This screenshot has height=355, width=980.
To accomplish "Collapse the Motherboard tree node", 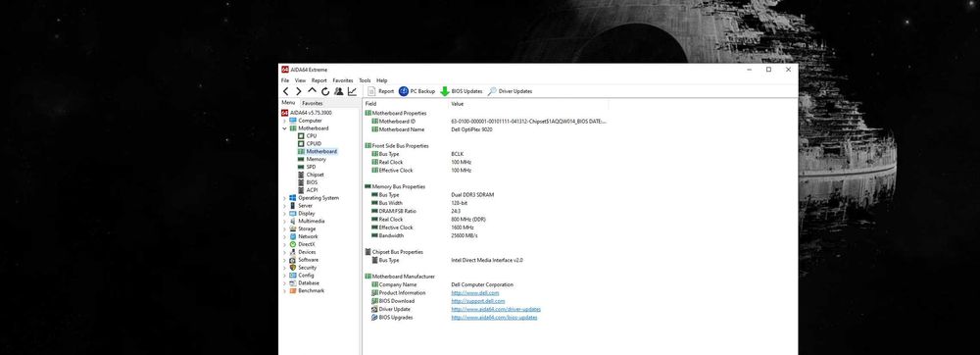I will 285,128.
